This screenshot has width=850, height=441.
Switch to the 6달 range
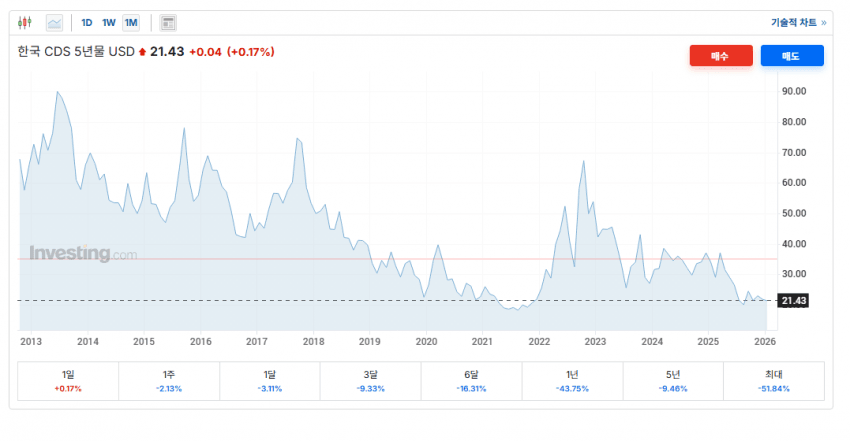pyautogui.click(x=471, y=381)
